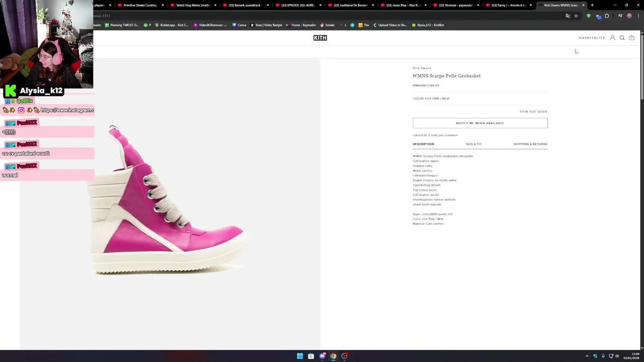Image resolution: width=644 pixels, height=362 pixels.
Task: Open the Upload Video to Re... bookmark
Action: tap(390, 25)
